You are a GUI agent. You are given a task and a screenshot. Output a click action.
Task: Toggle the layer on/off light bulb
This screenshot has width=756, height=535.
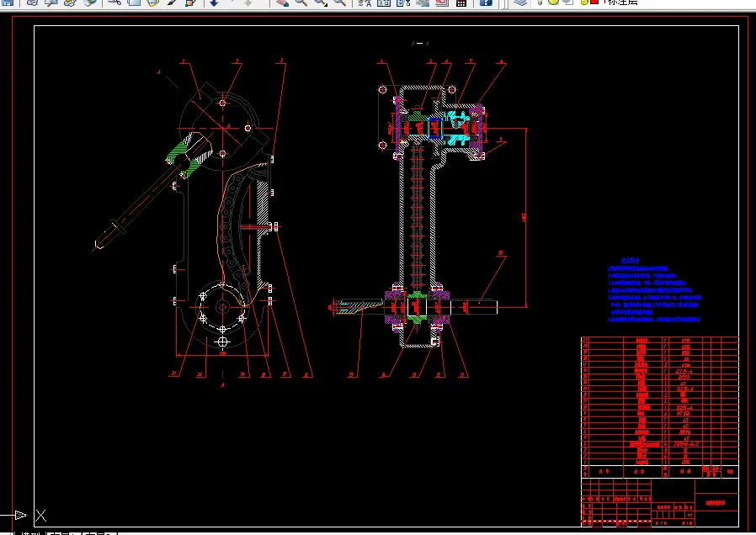pyautogui.click(x=540, y=2)
